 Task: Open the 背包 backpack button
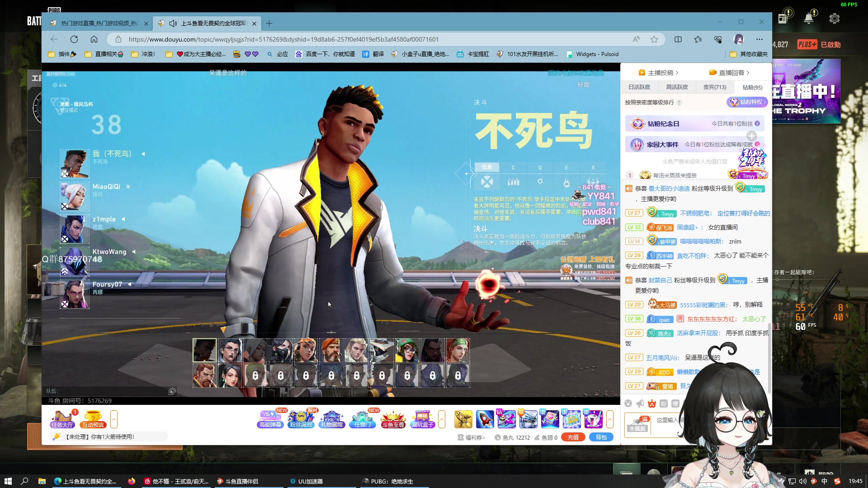pyautogui.click(x=601, y=437)
